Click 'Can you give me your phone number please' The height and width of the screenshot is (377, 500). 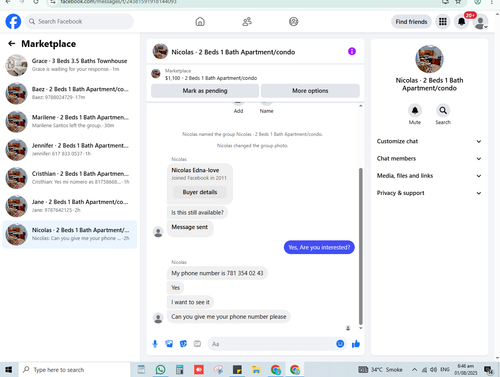click(x=229, y=317)
